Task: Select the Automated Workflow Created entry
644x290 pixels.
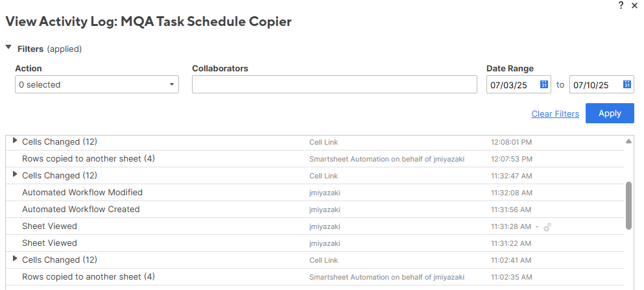Action: point(315,210)
